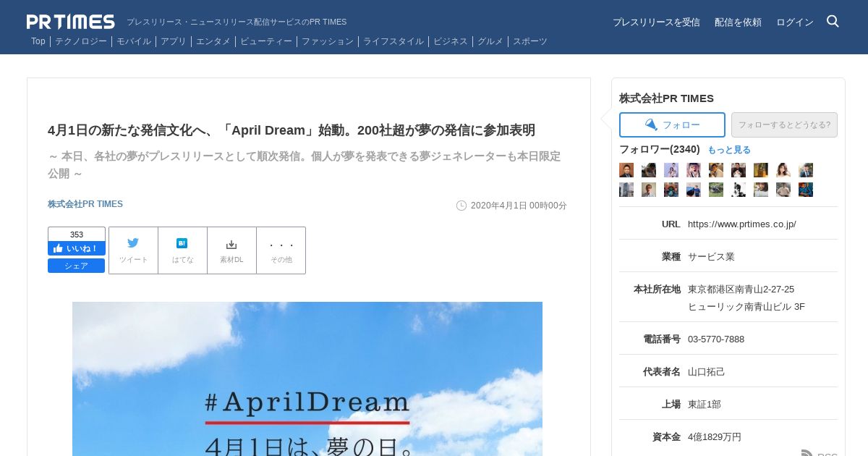This screenshot has height=456, width=868.
Task: Open the RSS feed icon
Action: tap(807, 453)
